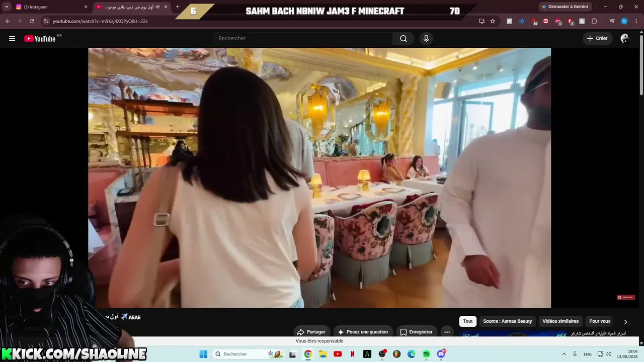Viewport: 644px width, 362px height.
Task: Open the Chrome extensions puzzle icon
Action: point(594,21)
